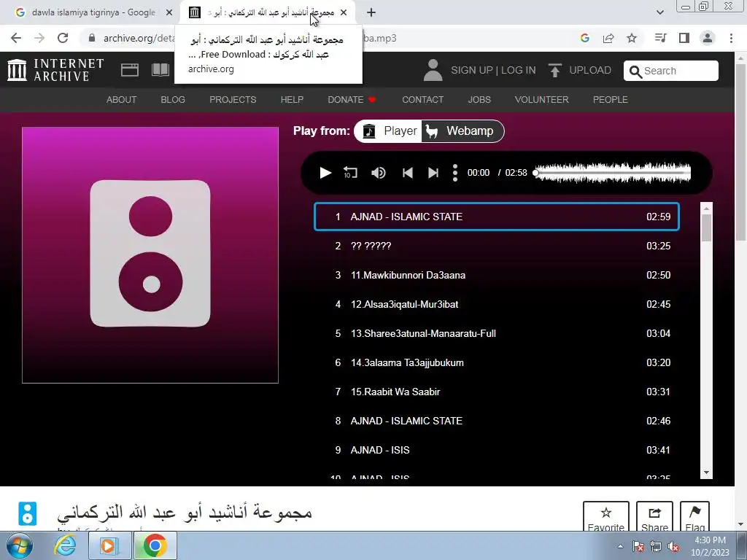This screenshot has width=747, height=560.
Task: Select track 5 13.Sharee3atunal-Manaaratu-Full
Action: pos(496,333)
